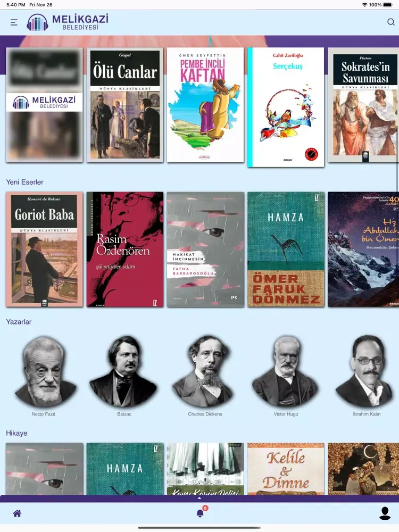Click the Victor Hugo name label
Image resolution: width=399 pixels, height=532 pixels.
click(x=286, y=414)
